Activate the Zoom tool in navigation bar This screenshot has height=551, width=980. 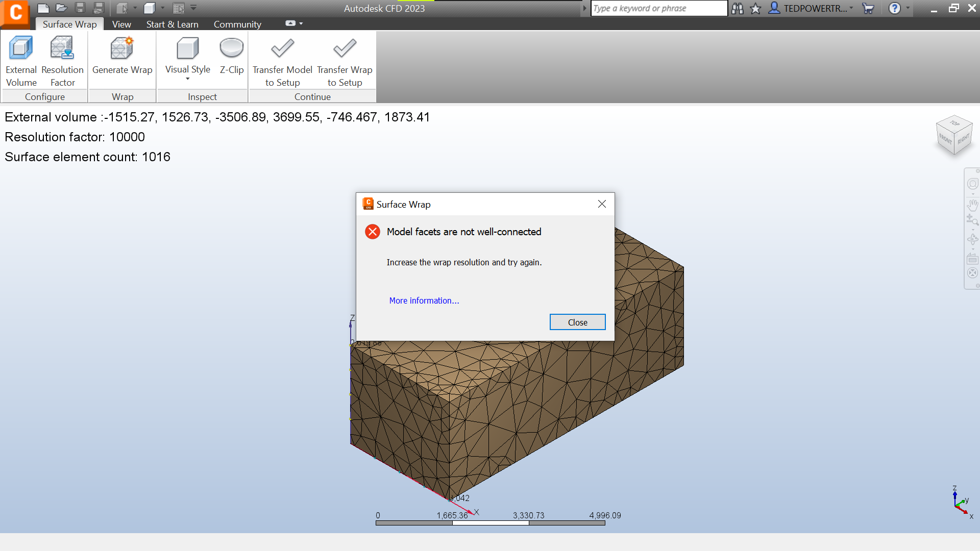[973, 221]
